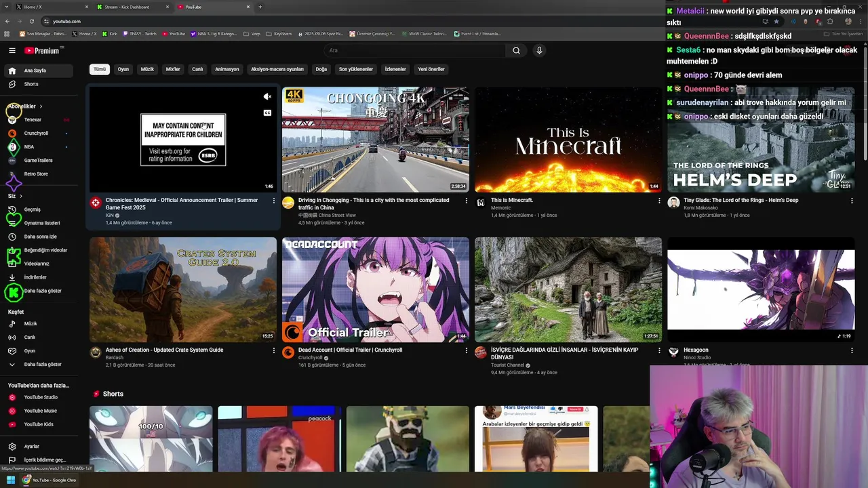This screenshot has height=488, width=868.
Task: Open GameTrailers subscription in sidebar
Action: [x=39, y=160]
